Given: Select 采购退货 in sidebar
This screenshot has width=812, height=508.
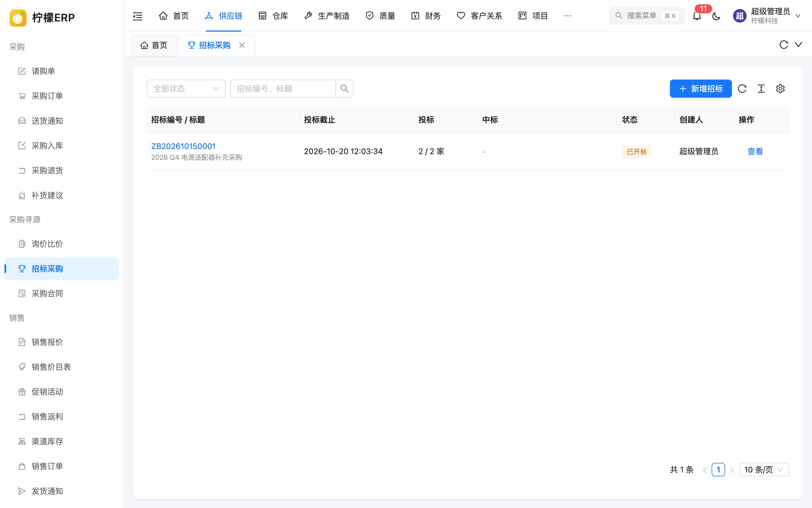Looking at the screenshot, I should point(62,171).
